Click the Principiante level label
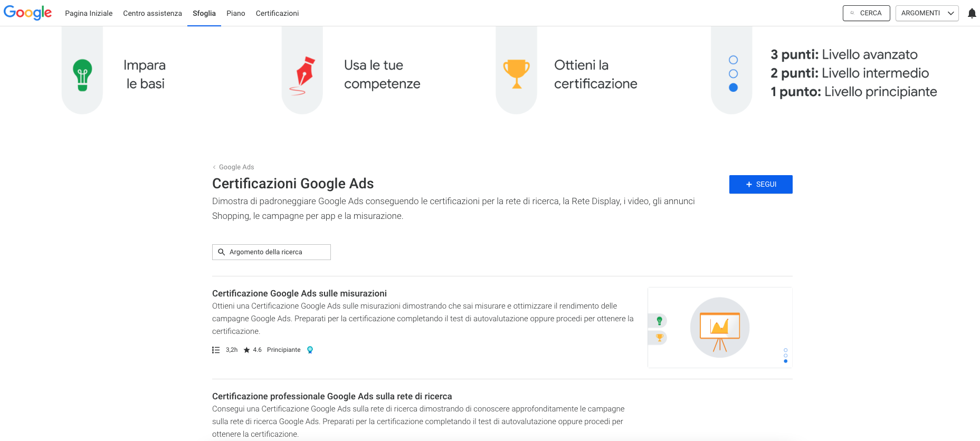The height and width of the screenshot is (441, 980). pos(284,350)
